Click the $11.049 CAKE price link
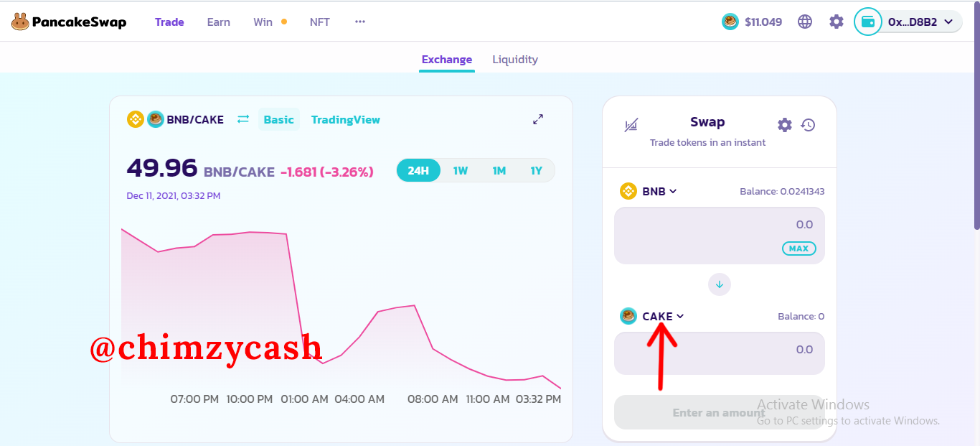 pos(752,22)
